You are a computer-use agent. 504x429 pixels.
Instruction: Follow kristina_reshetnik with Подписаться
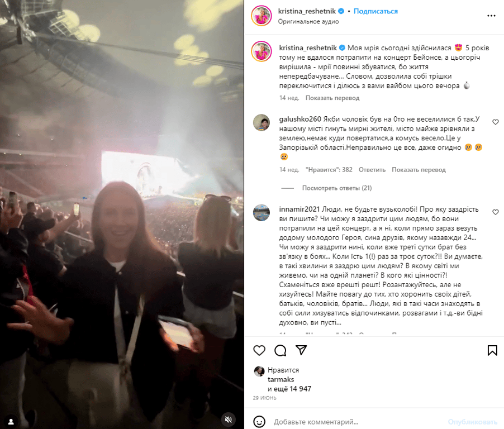(375, 11)
